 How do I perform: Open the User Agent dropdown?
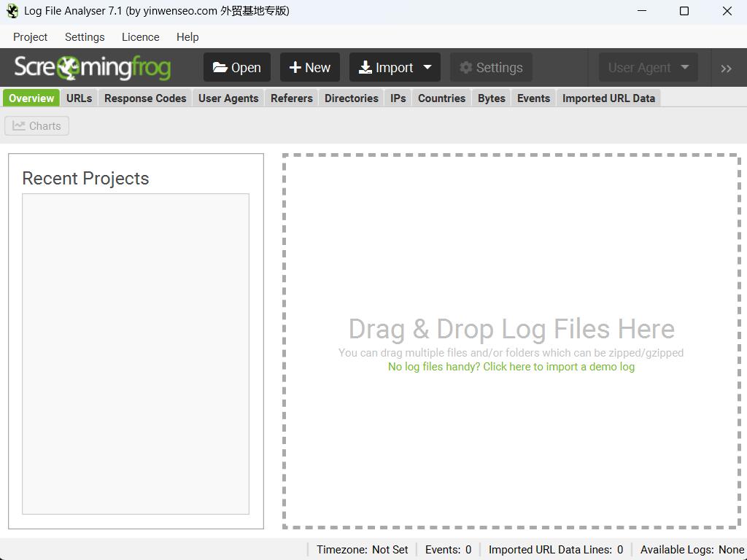649,68
